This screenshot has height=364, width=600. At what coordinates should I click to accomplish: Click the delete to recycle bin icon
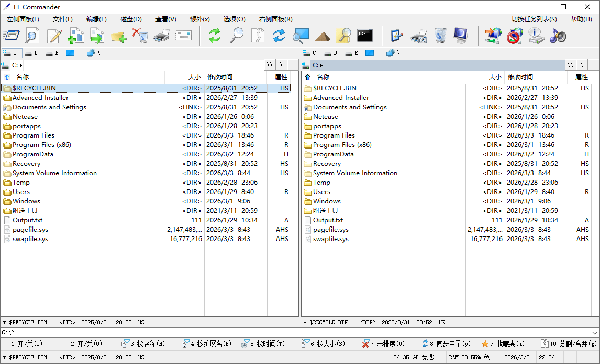click(x=140, y=36)
